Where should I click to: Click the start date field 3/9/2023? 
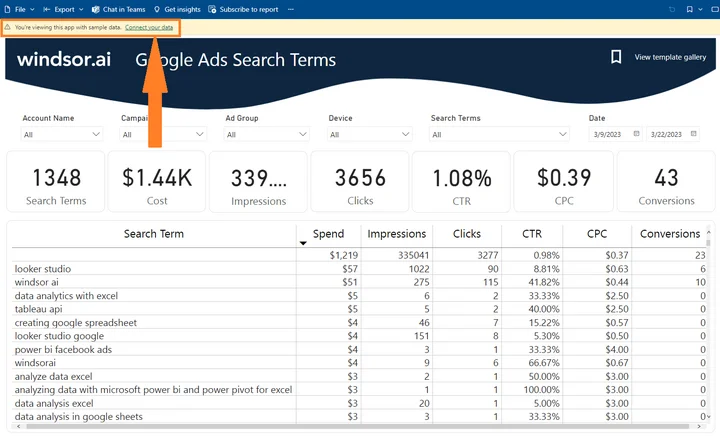click(608, 134)
